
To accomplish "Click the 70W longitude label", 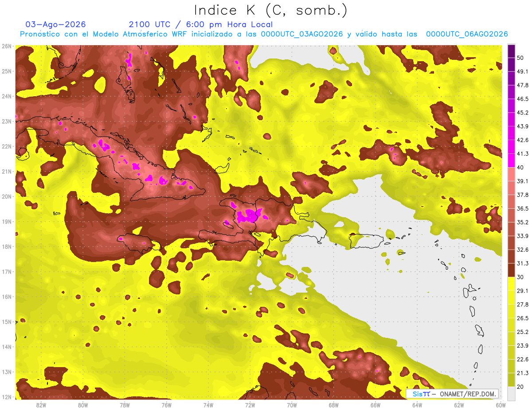I will 292,405.
